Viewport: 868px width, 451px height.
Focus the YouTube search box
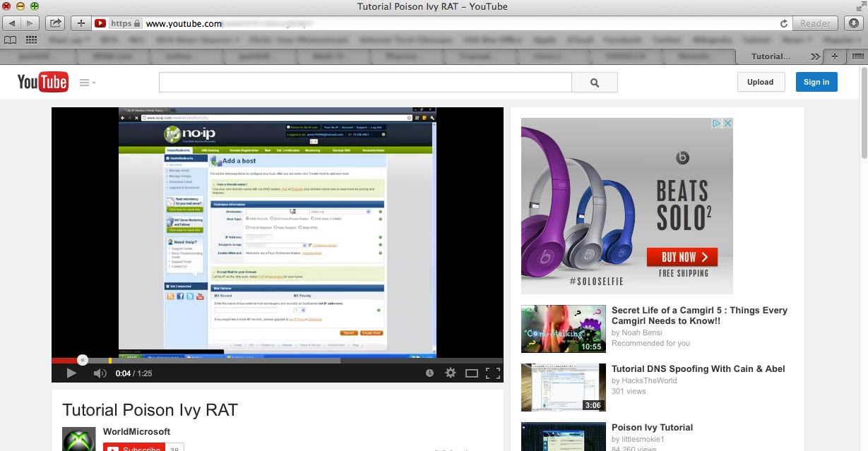[x=364, y=83]
